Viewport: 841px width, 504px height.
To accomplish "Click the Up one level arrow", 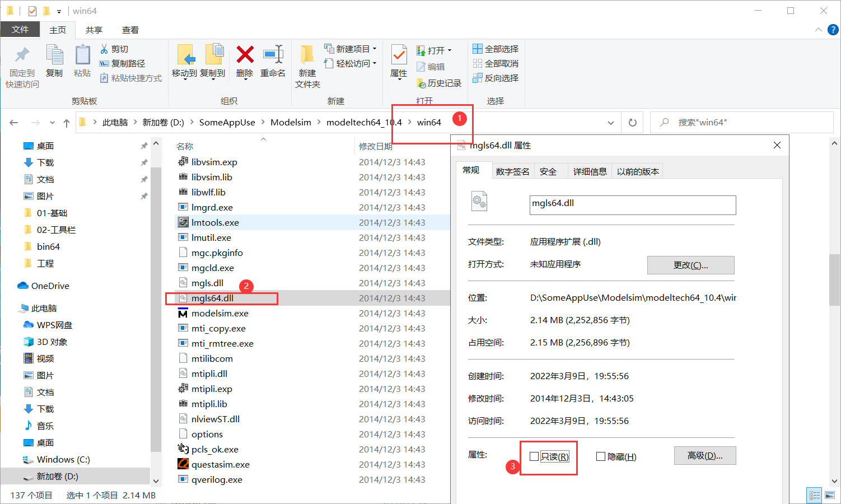I will [67, 123].
